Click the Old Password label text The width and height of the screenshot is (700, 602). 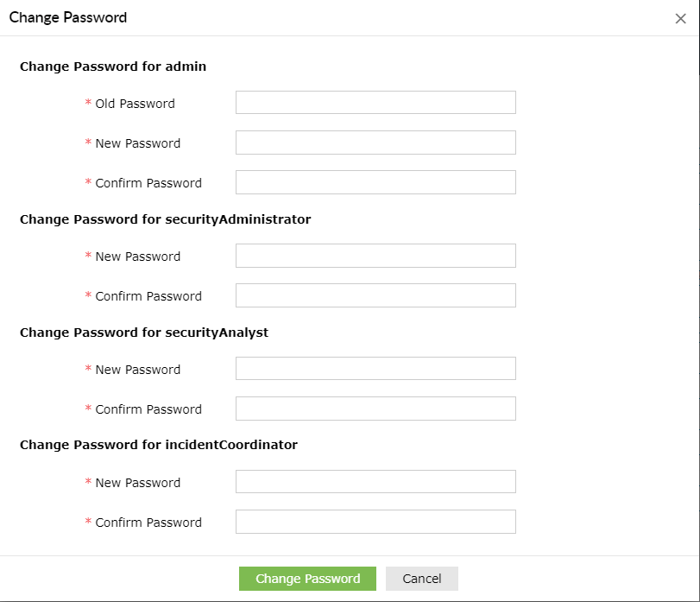[136, 103]
